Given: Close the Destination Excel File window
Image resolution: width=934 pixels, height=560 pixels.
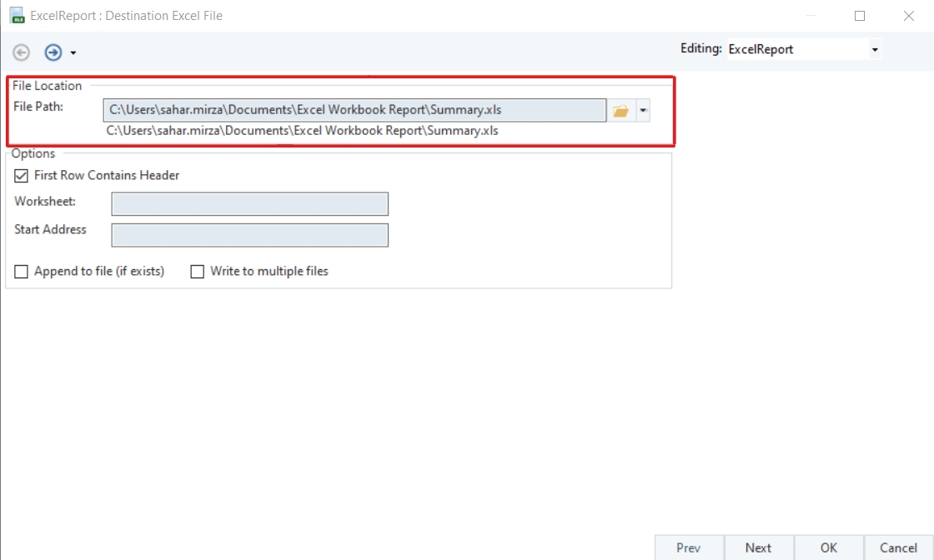Looking at the screenshot, I should (x=909, y=16).
